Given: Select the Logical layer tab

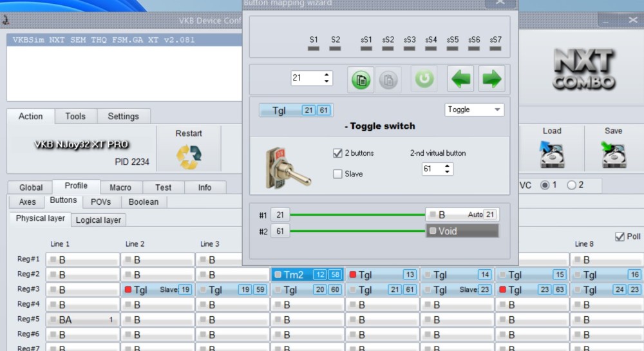Looking at the screenshot, I should click(x=98, y=220).
